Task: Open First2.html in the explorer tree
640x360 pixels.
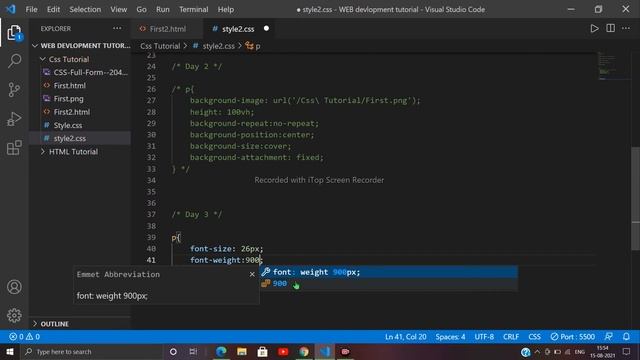Action: point(72,112)
